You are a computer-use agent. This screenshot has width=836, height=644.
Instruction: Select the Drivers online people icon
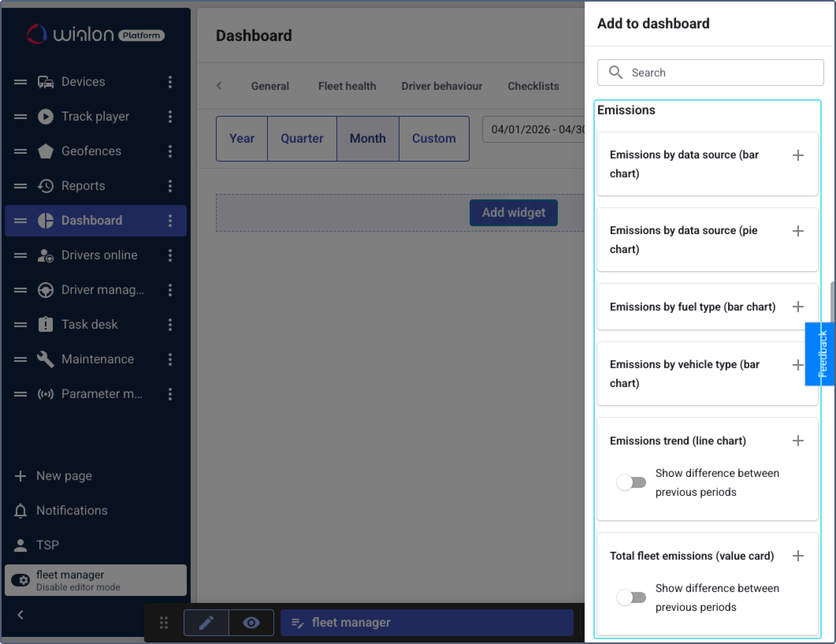pyautogui.click(x=46, y=255)
